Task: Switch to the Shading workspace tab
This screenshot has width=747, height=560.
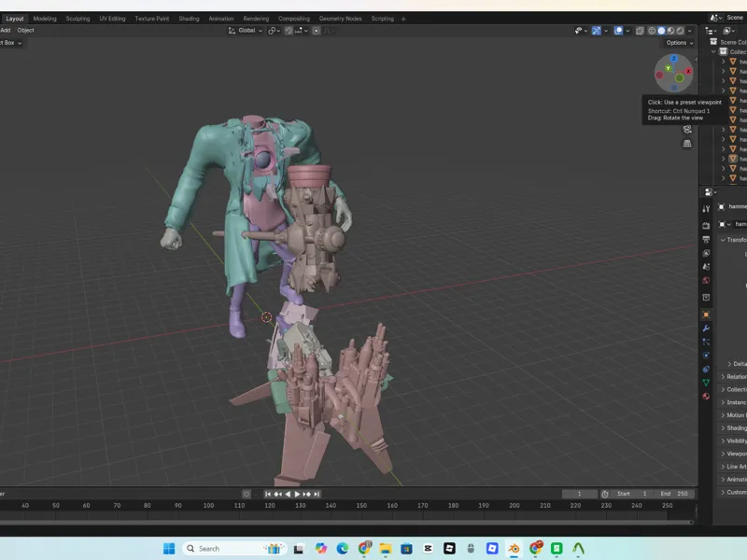Action: click(190, 19)
